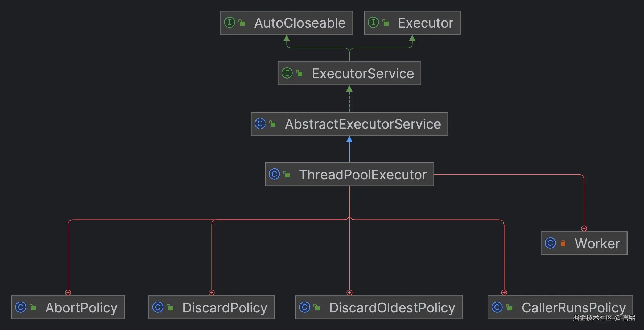644x330 pixels.
Task: Click the plus marker above AbortPolicy
Action: click(x=68, y=292)
